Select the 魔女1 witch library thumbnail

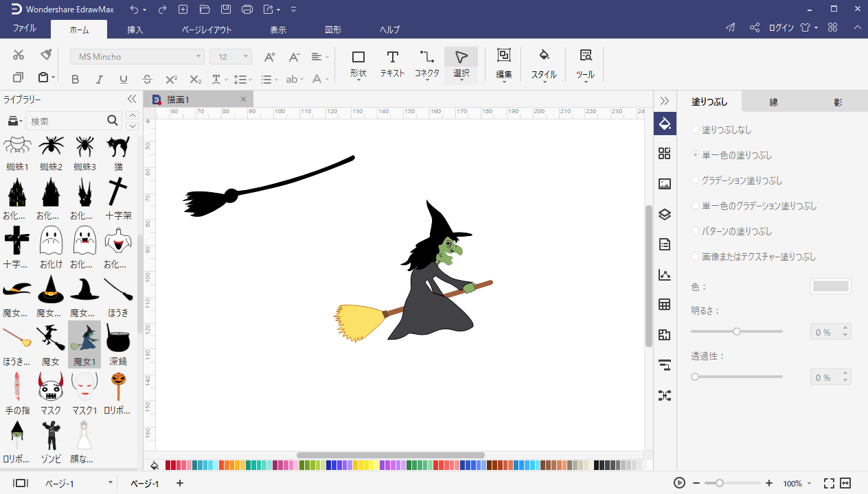pyautogui.click(x=84, y=344)
